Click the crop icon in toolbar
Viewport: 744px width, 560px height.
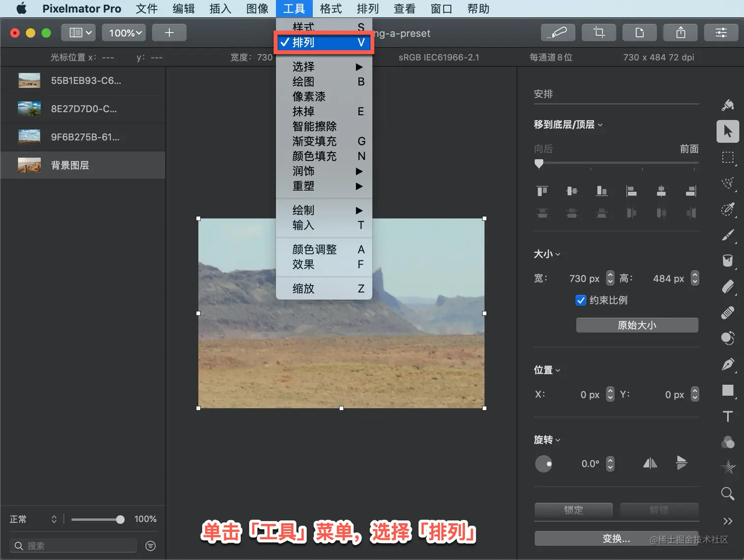[599, 32]
